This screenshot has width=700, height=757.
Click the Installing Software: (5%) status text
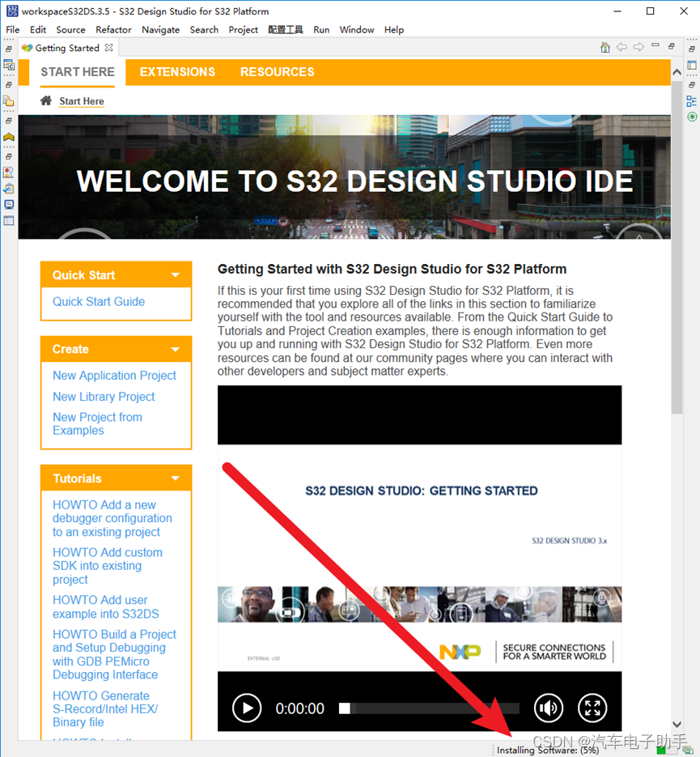click(548, 751)
